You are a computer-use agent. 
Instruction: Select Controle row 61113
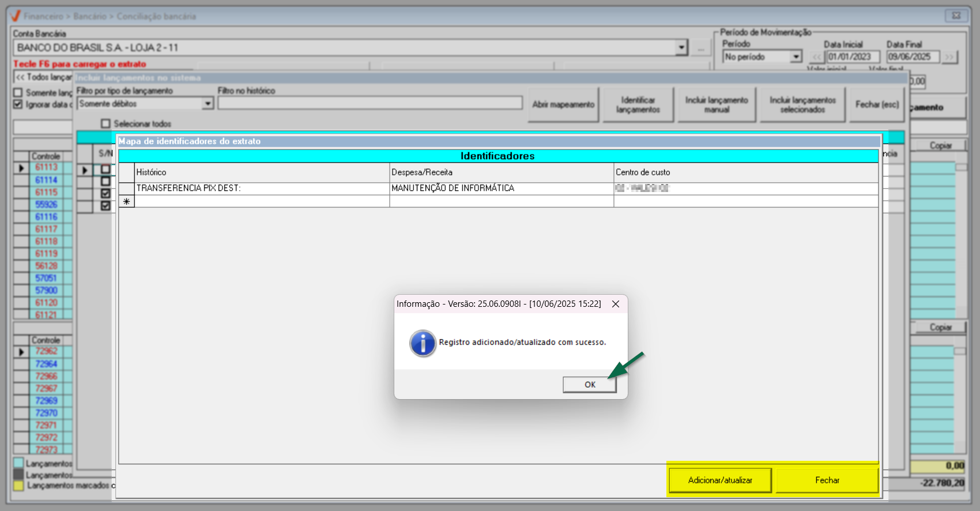[x=47, y=167]
